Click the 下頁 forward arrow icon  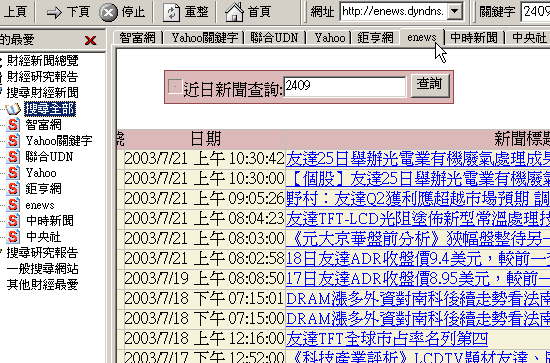(x=54, y=13)
